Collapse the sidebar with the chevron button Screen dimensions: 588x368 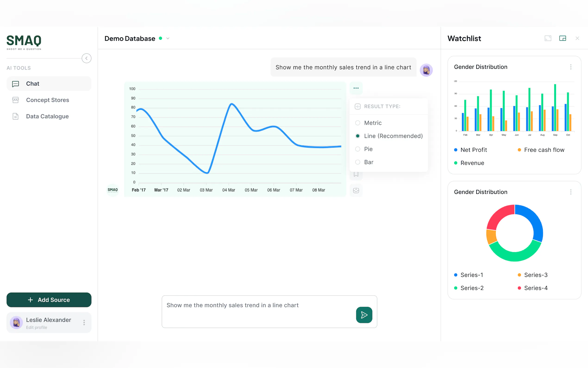pyautogui.click(x=86, y=58)
